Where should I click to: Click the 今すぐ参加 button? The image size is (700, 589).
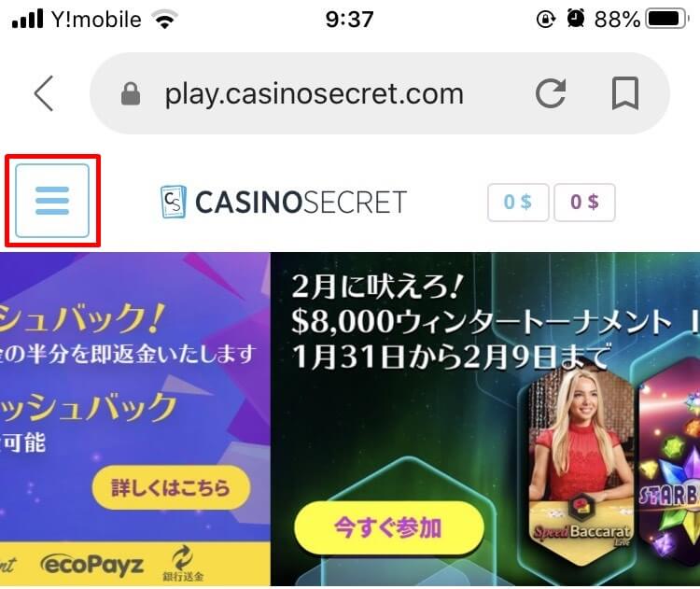pyautogui.click(x=389, y=527)
